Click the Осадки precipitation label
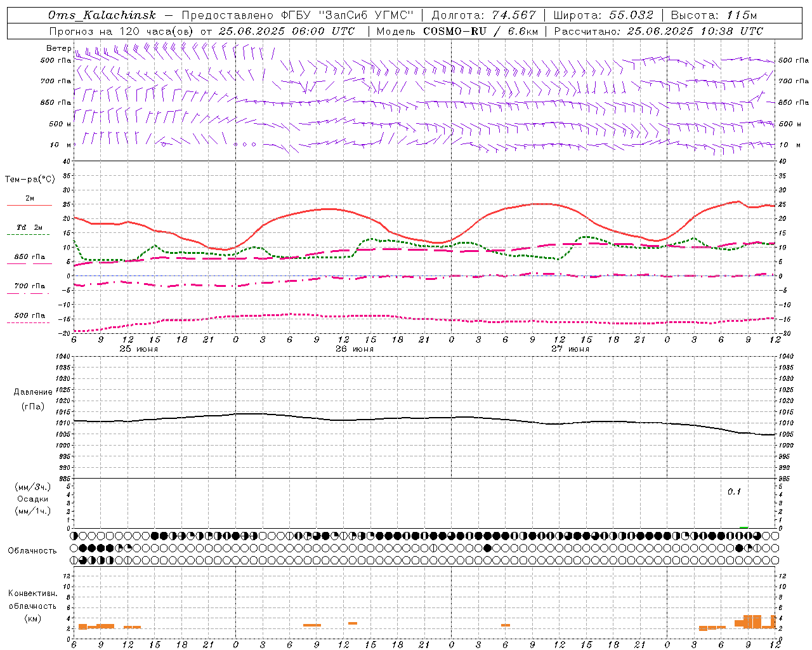 pos(33,499)
